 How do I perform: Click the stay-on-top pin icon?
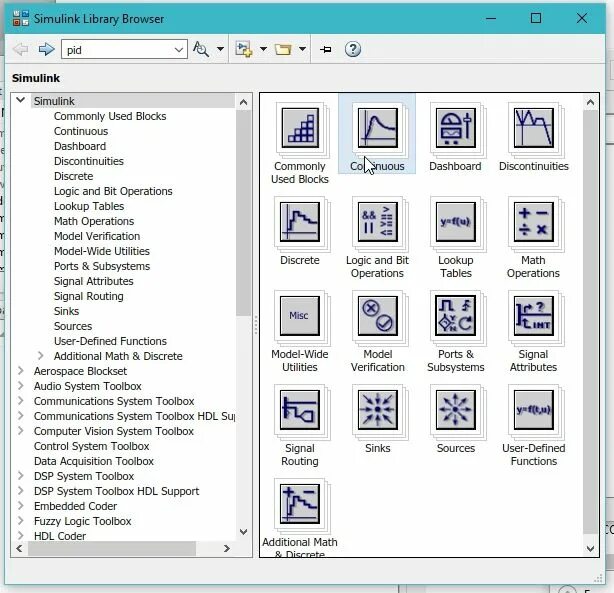(x=326, y=49)
